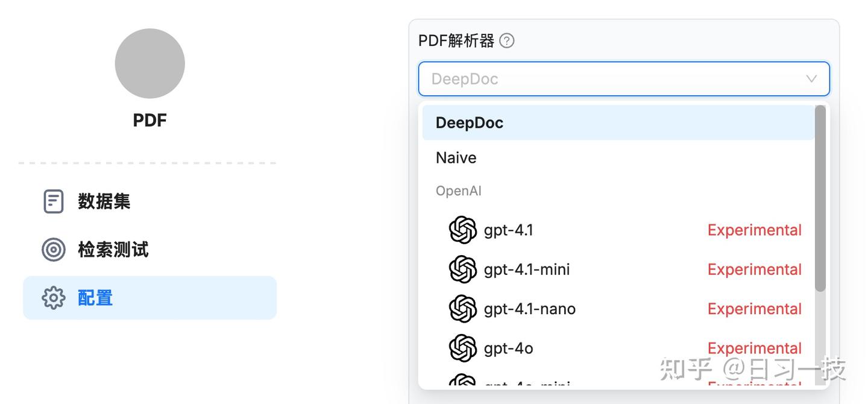Click the OpenAI logo beside gpt-4.1
This screenshot has height=404, width=868.
(x=463, y=230)
